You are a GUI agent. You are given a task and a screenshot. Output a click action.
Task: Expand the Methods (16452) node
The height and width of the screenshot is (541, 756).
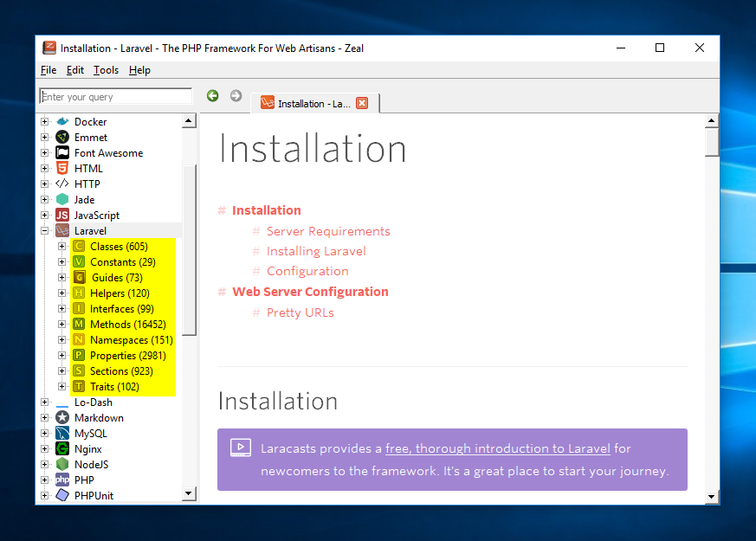(61, 324)
